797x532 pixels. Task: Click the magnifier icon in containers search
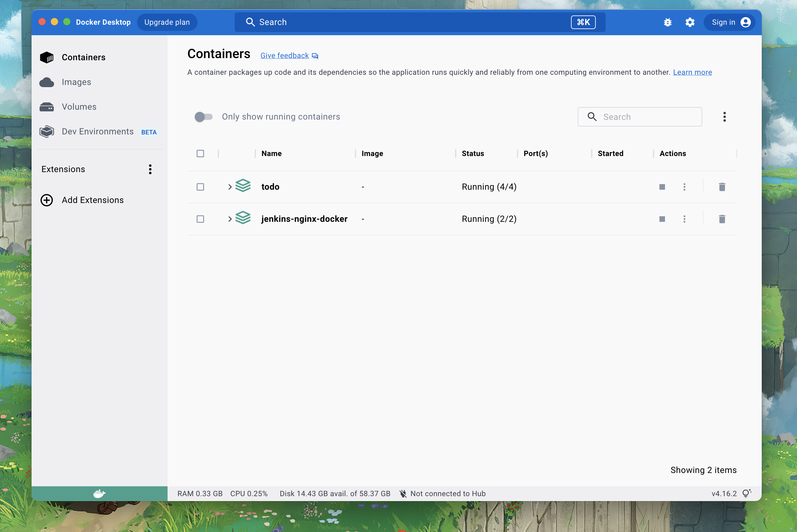(592, 117)
